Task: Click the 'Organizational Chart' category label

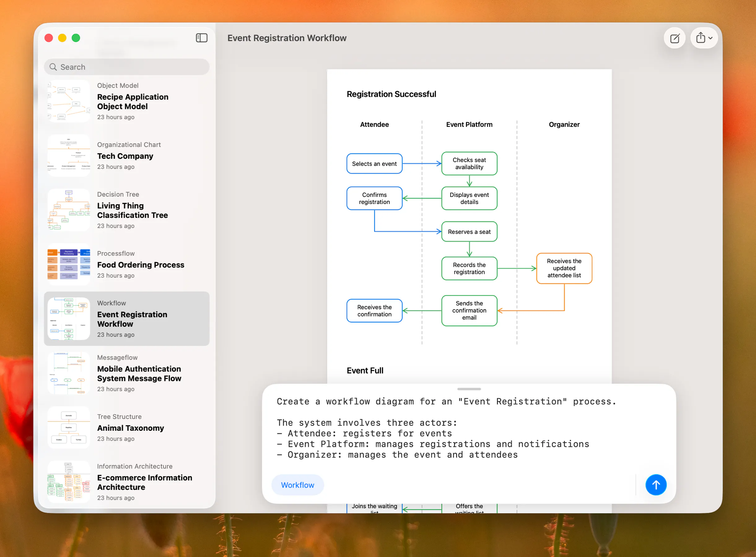Action: [129, 145]
